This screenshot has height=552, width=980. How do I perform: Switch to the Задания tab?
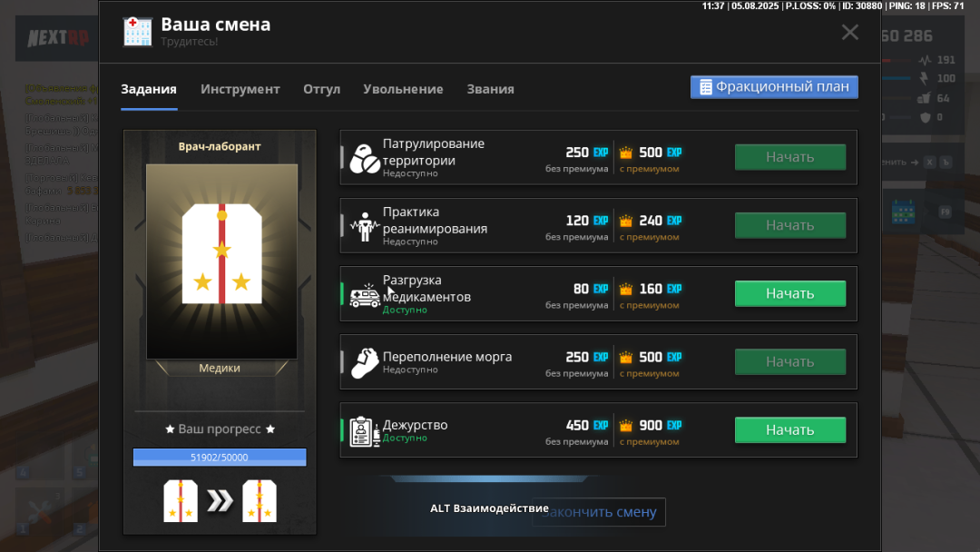click(149, 89)
